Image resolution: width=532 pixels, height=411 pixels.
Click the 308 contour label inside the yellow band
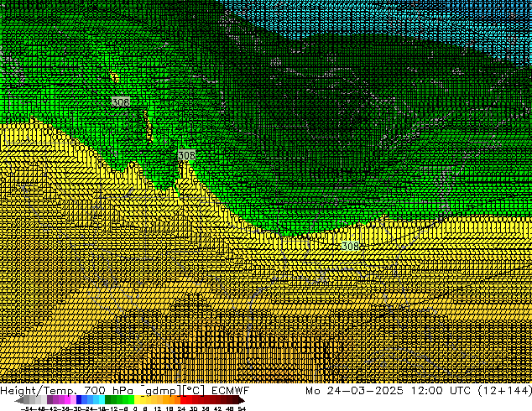(x=350, y=246)
